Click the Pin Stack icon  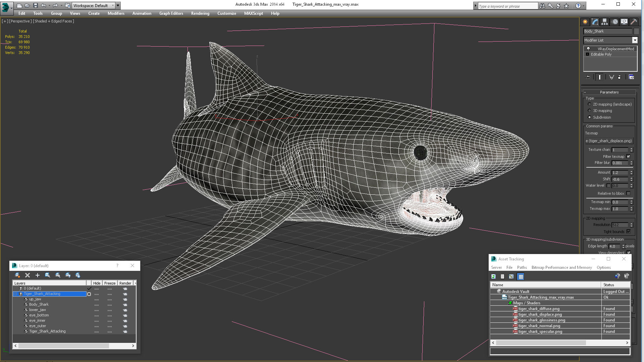(588, 77)
